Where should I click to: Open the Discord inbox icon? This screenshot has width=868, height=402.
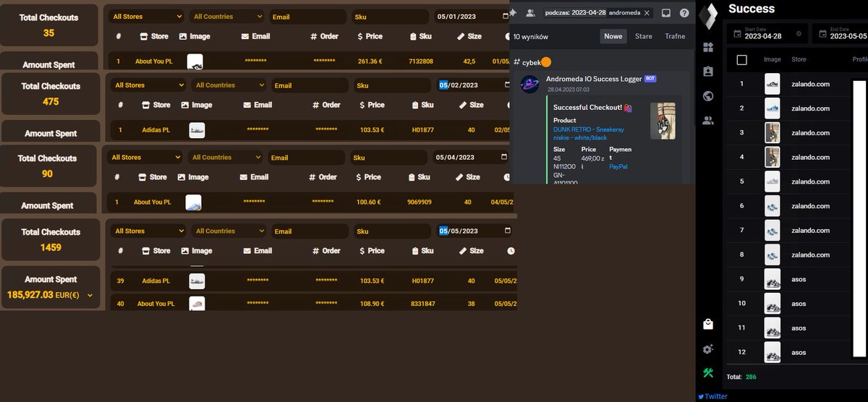coord(666,12)
